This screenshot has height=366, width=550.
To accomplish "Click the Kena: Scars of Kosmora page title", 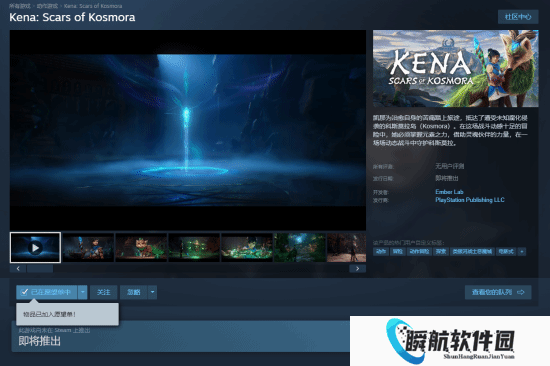I will (72, 17).
